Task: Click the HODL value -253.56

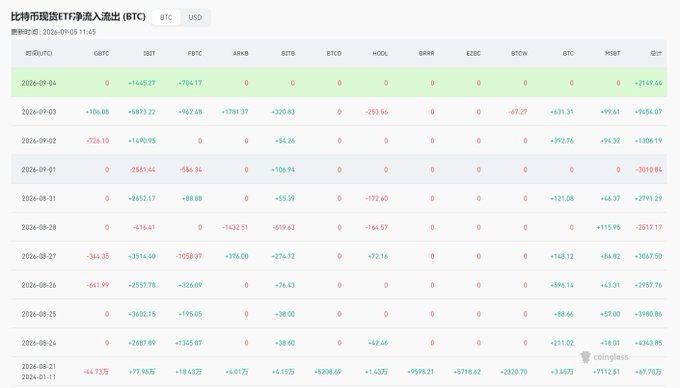Action: coord(376,112)
